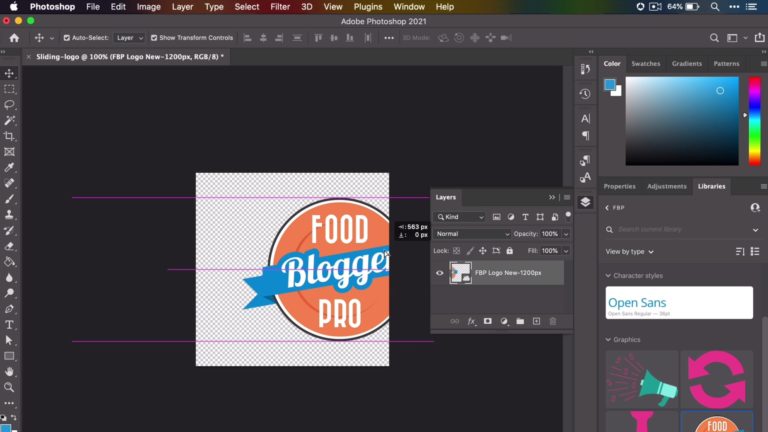This screenshot has width=768, height=432.
Task: Select the Healing Brush tool
Action: (x=9, y=183)
